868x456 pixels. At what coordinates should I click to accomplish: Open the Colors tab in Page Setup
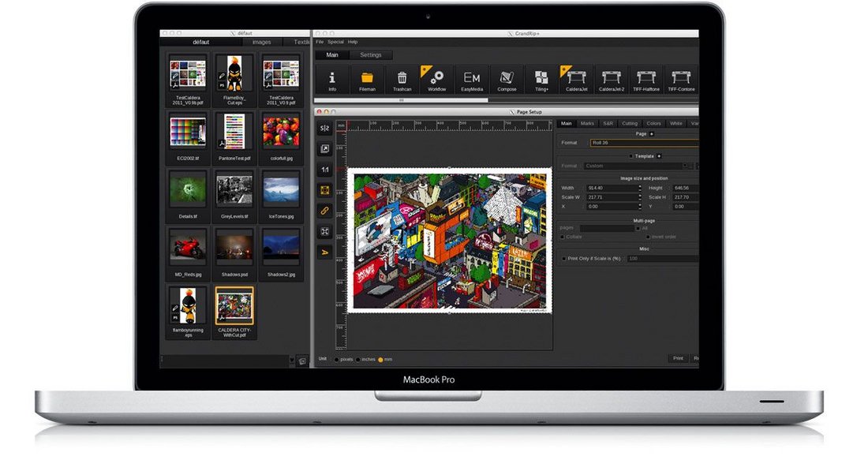click(x=654, y=123)
